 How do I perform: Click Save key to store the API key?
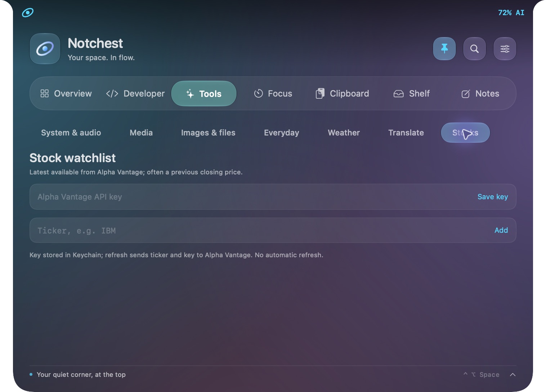[493, 197]
